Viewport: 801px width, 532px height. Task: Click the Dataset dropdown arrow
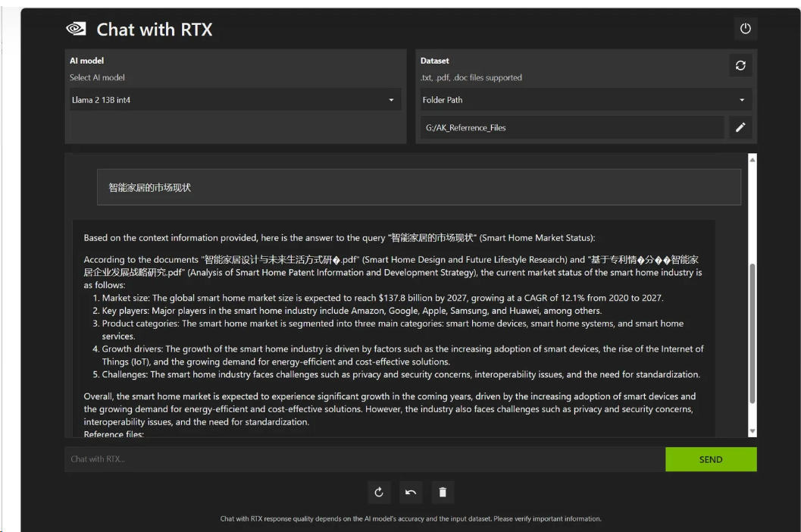[742, 100]
